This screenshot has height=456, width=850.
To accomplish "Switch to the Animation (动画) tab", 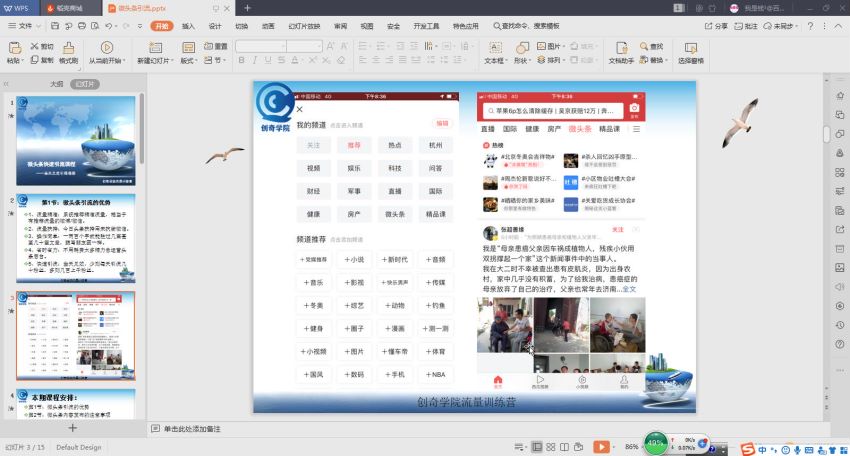I will (x=268, y=25).
